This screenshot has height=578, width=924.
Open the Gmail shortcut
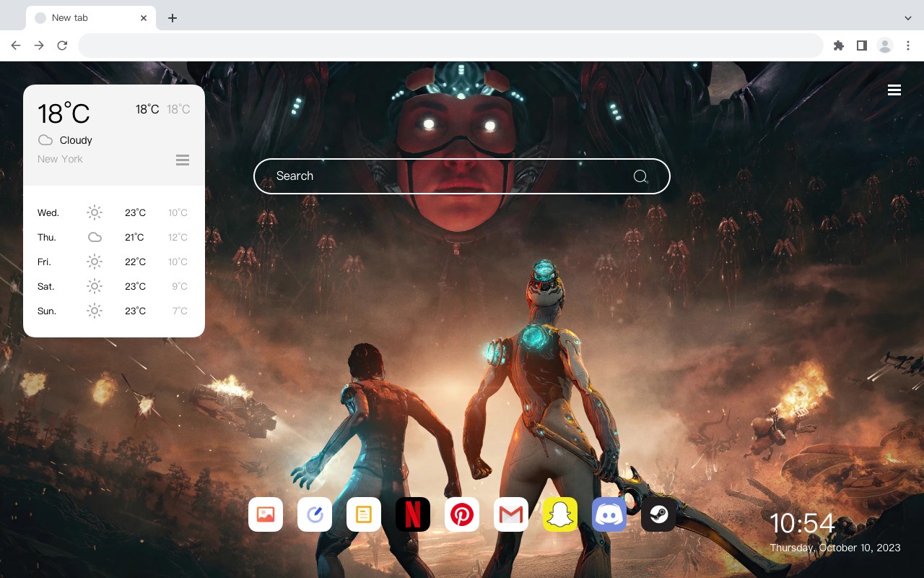pos(511,514)
